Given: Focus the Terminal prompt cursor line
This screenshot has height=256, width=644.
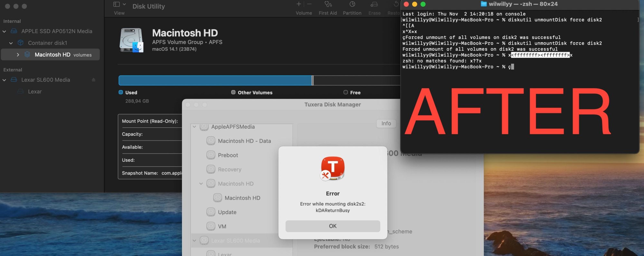Looking at the screenshot, I should click(x=513, y=67).
